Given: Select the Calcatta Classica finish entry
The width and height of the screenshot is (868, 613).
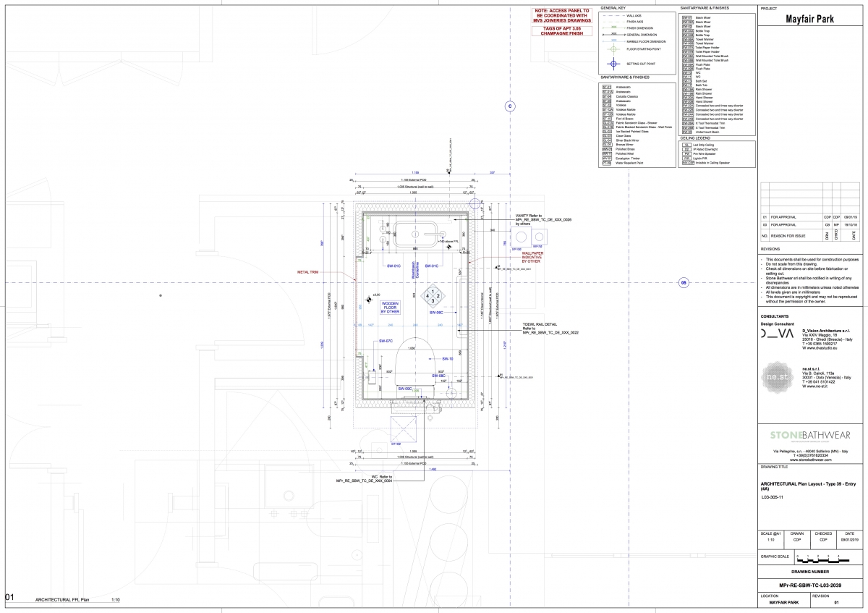Looking at the screenshot, I should coord(621,96).
